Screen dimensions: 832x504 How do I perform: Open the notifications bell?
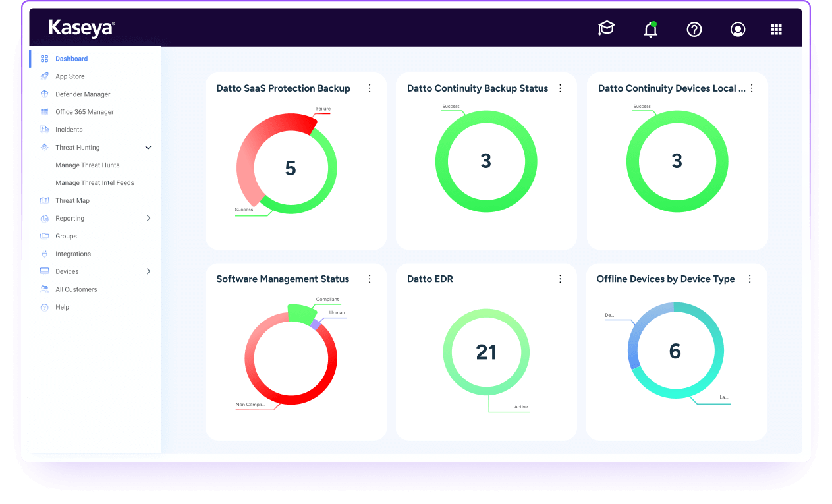[x=650, y=29]
